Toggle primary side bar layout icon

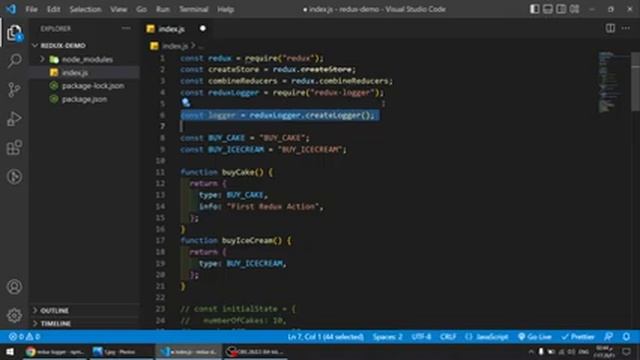pos(534,9)
